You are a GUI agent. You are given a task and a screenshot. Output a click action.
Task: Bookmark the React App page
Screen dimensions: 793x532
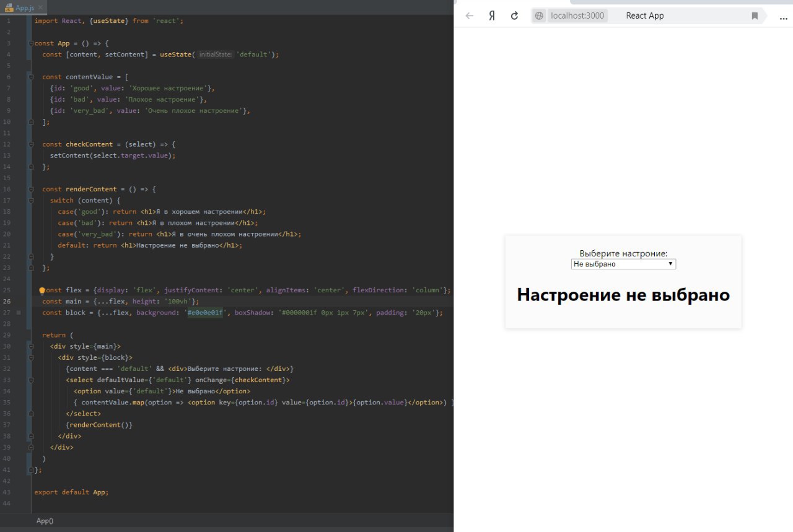[755, 16]
